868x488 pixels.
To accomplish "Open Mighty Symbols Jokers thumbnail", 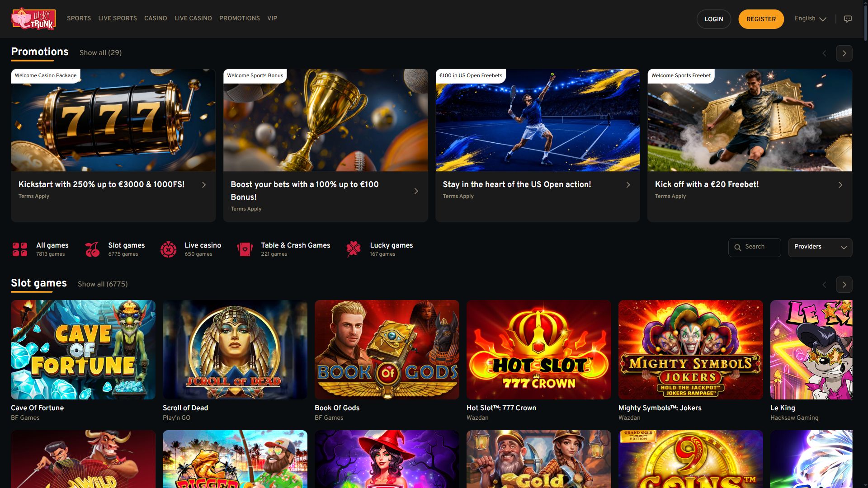I will click(691, 350).
